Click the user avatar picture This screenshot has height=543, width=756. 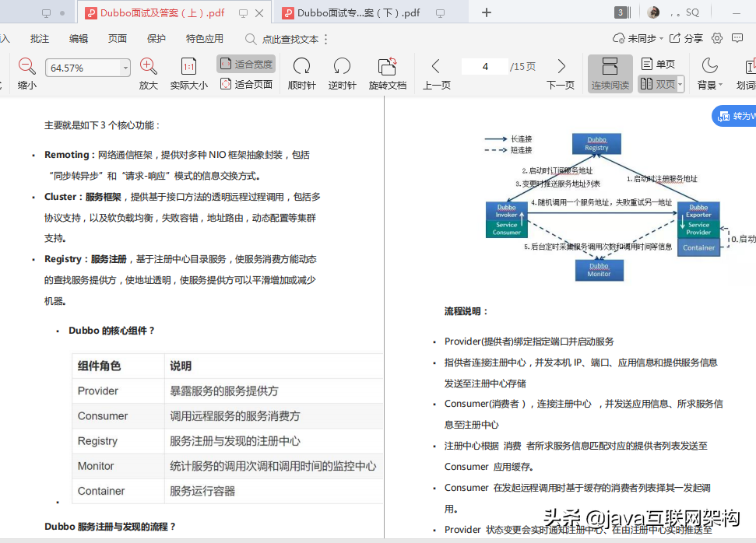pos(653,12)
